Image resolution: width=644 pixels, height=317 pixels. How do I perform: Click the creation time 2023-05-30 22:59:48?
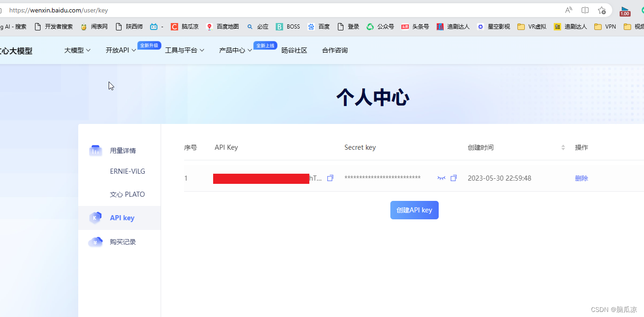(499, 178)
